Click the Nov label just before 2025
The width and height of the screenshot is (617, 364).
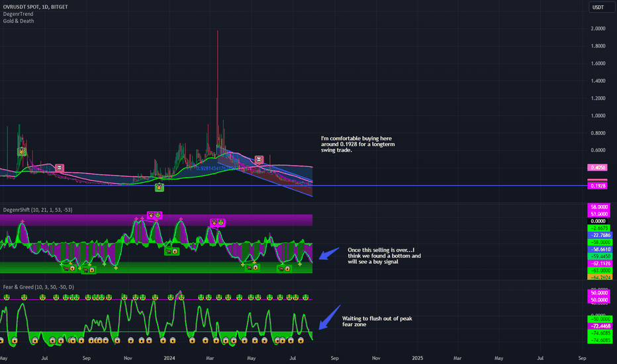pos(376,358)
